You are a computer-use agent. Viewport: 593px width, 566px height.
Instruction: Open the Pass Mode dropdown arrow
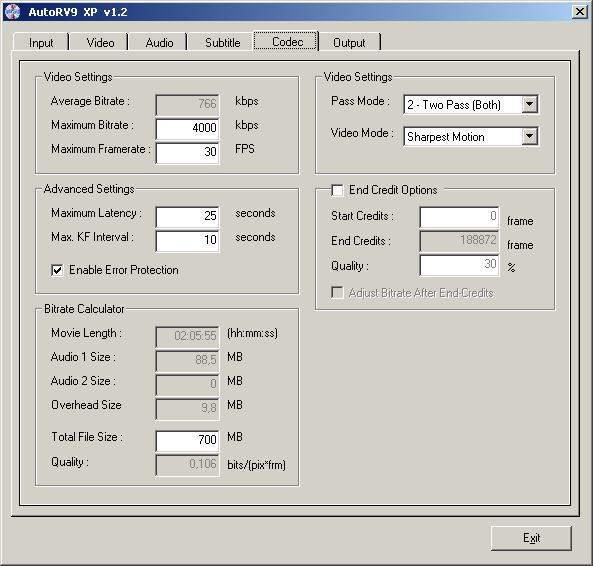tap(529, 104)
